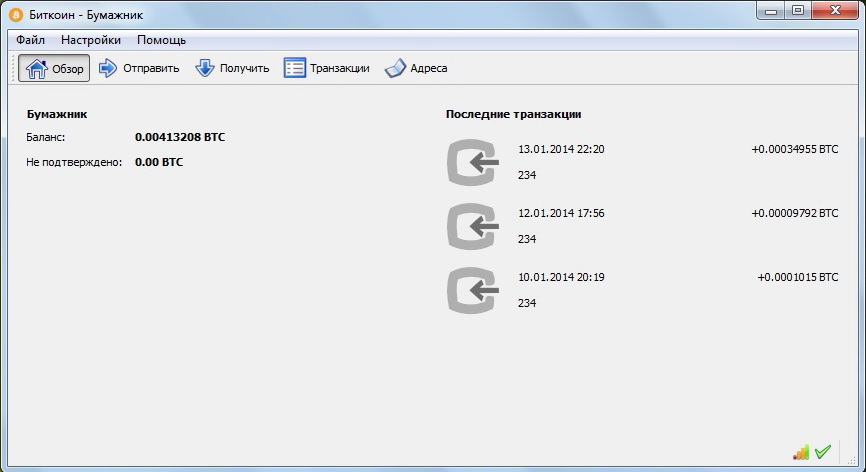The image size is (866, 472).
Task: Click label 234 under 12.01.2014 transaction
Action: click(x=527, y=239)
